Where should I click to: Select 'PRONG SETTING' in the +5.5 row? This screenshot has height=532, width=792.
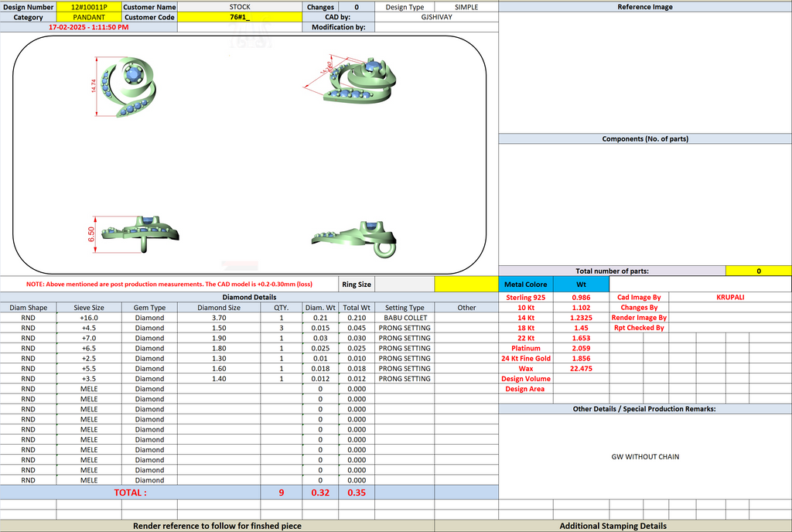405,369
